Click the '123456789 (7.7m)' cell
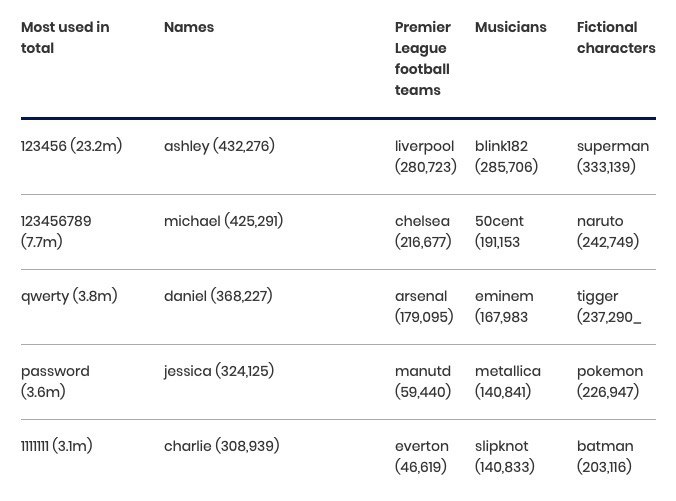This screenshot has width=676, height=501. click(x=56, y=232)
